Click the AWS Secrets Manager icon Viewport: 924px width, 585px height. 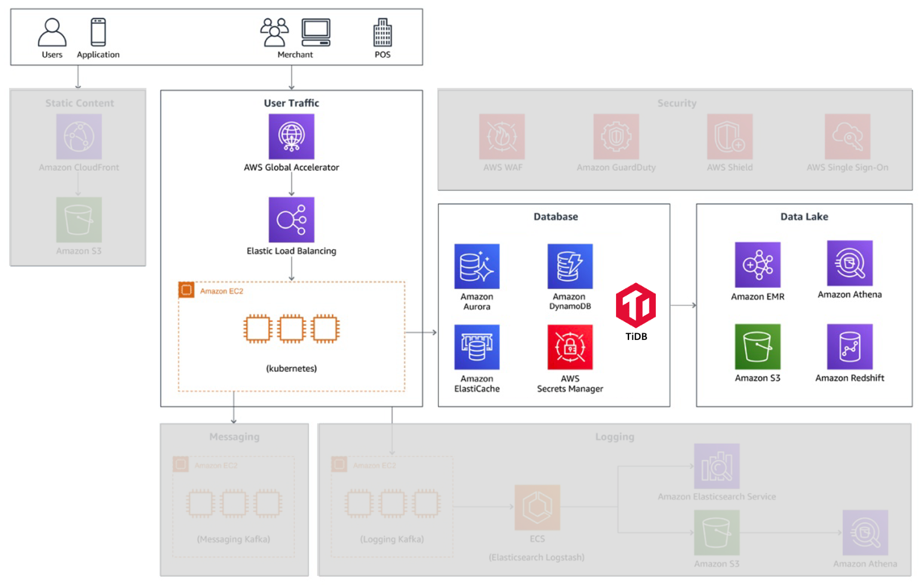[x=570, y=347]
